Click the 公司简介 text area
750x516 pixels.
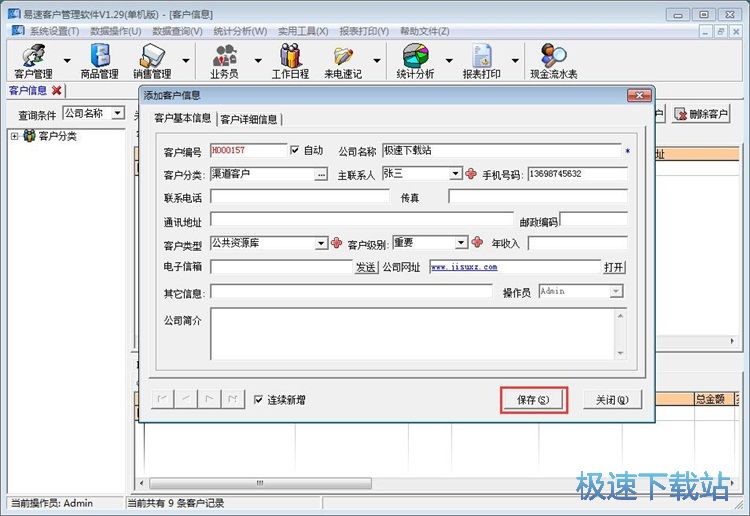click(x=413, y=334)
